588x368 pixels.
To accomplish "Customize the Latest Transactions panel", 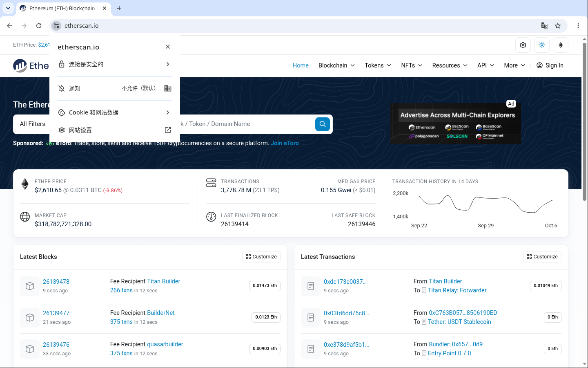I will 542,257.
